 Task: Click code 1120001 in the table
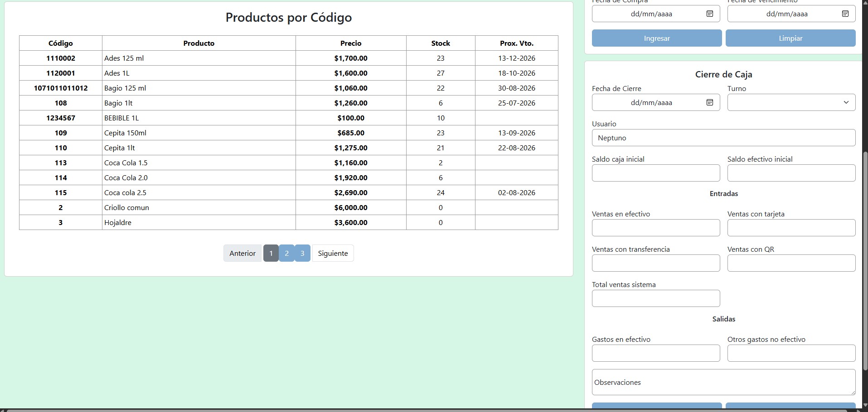[61, 73]
